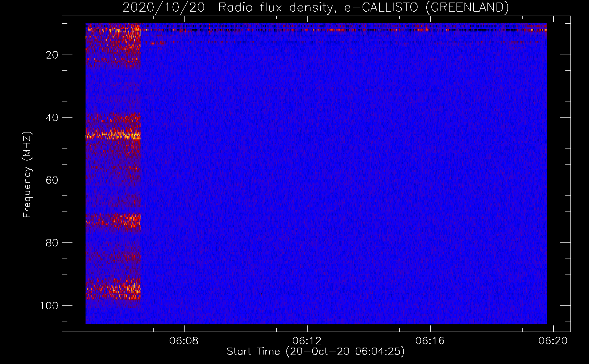
Task: Click the bright yellow burst band near 46 MHz
Action: click(x=113, y=135)
